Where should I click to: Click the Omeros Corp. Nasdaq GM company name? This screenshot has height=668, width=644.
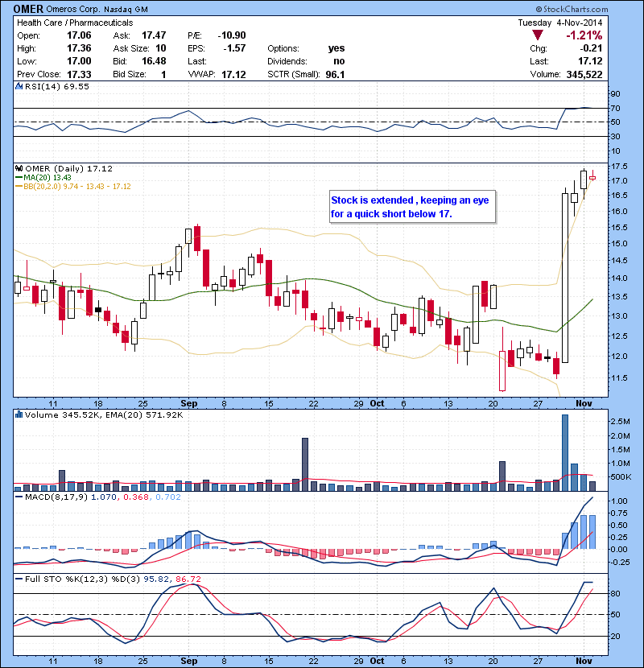coord(97,9)
